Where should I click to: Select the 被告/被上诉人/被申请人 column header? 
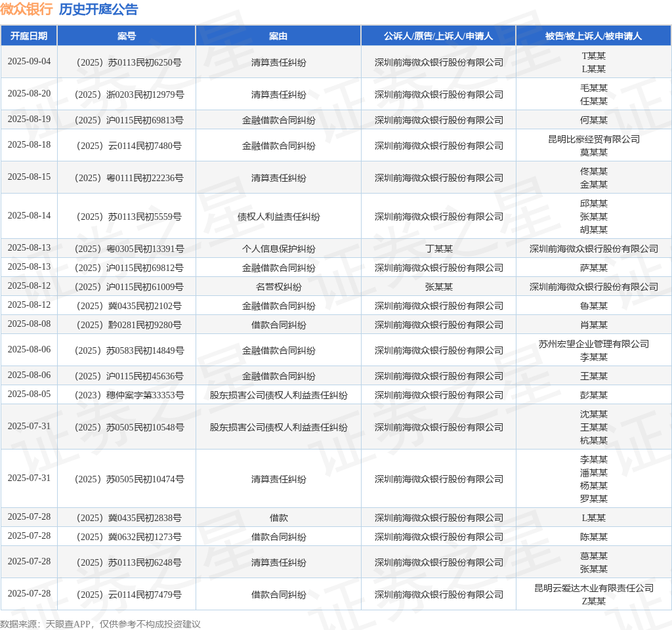[593, 36]
